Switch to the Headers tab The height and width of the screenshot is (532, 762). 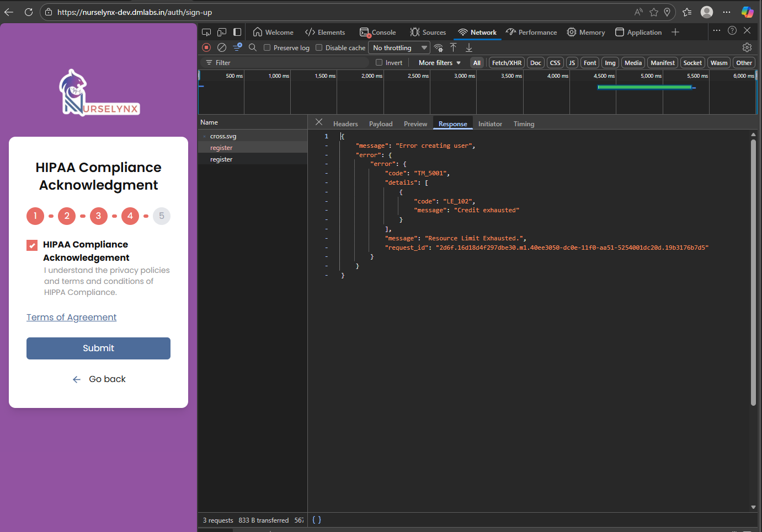(x=345, y=124)
